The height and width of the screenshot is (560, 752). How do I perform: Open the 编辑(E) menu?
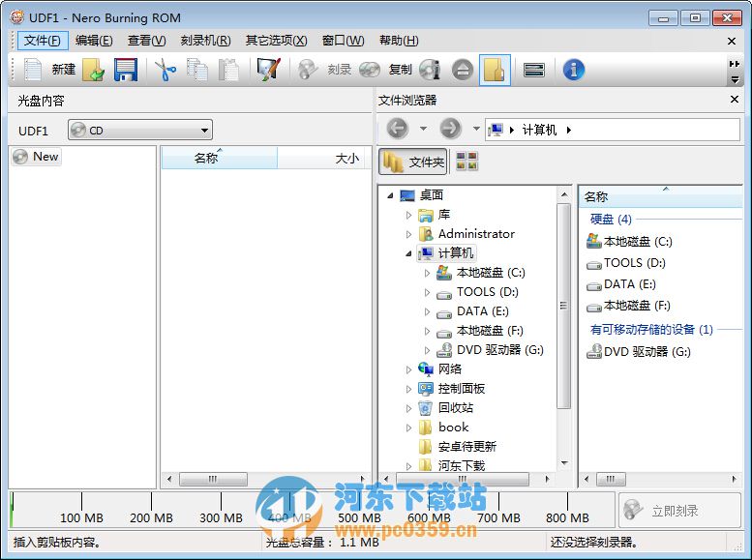point(94,41)
